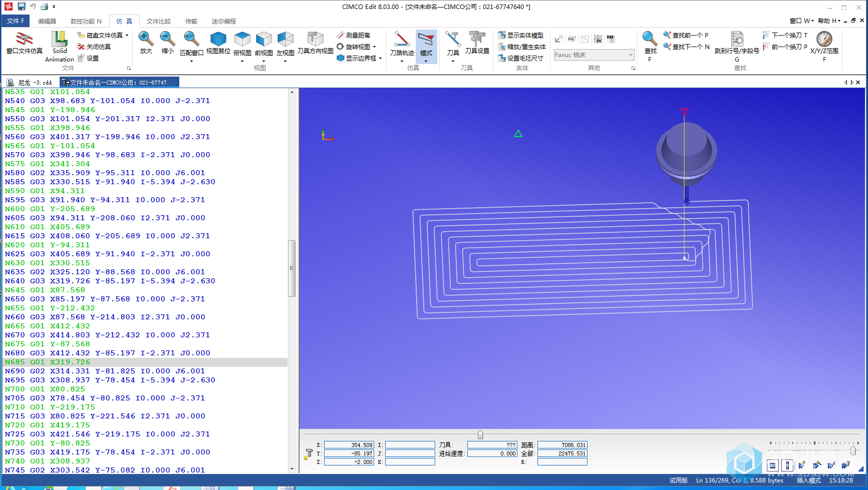
Task: Open quick access toolbar customize arrow
Action: (x=54, y=7)
